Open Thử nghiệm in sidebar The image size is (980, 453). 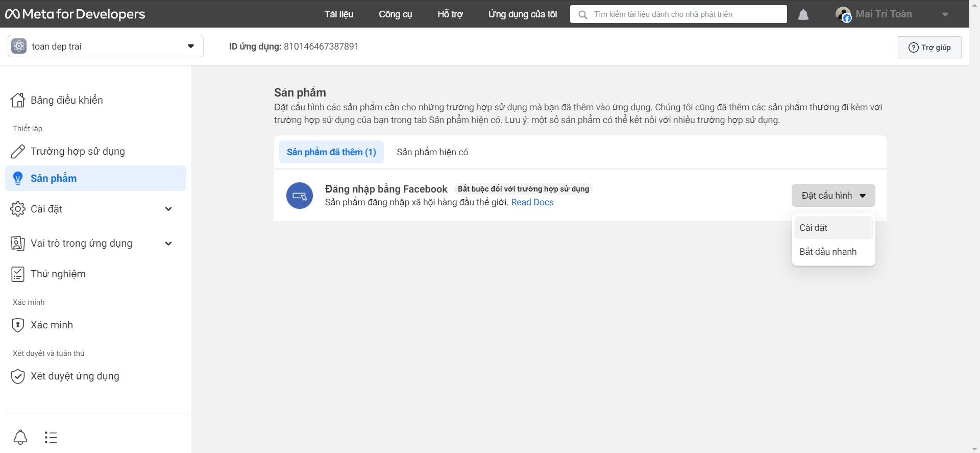coord(95,274)
